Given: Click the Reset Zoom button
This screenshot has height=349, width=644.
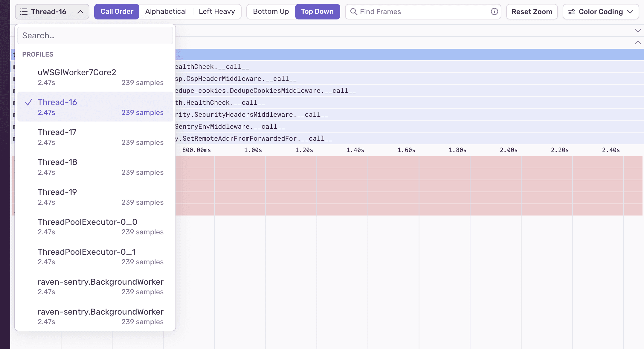Looking at the screenshot, I should point(532,12).
